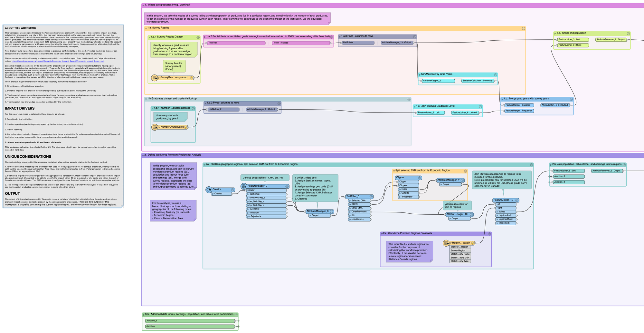The image size is (644, 333).
Task: Click the Creator transformer round icon
Action: point(209,190)
